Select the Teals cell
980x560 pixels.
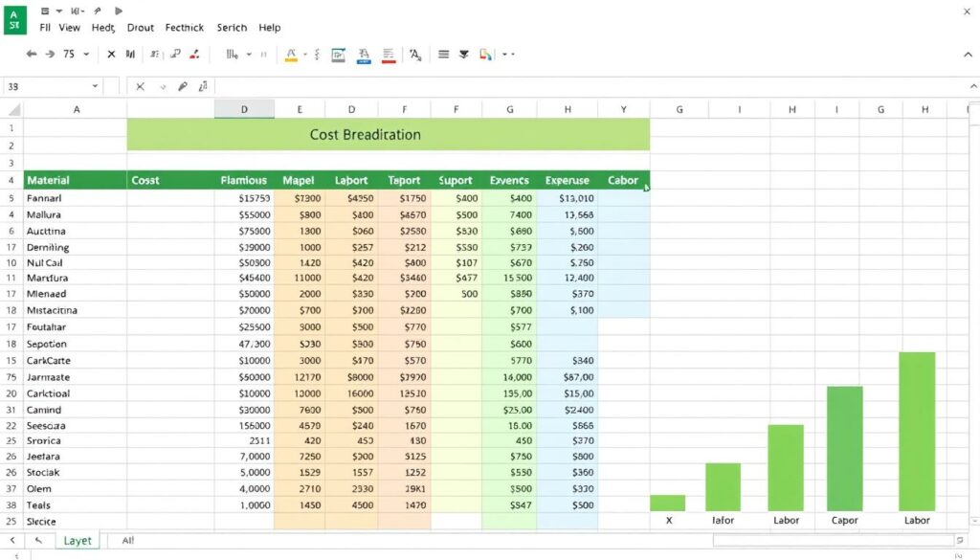75,505
